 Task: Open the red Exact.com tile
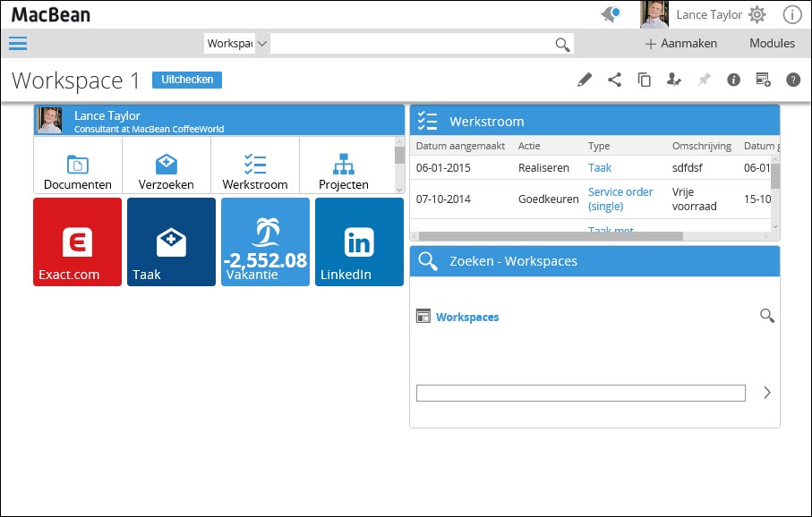click(78, 242)
